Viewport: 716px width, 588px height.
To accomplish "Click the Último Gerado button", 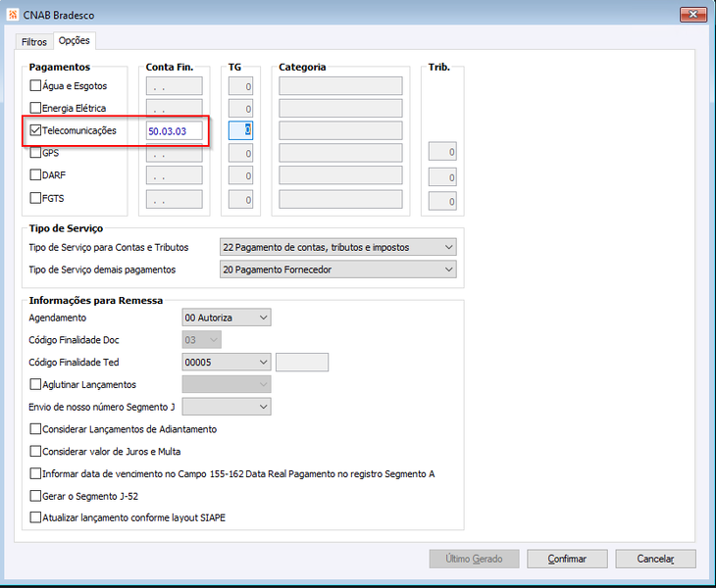I will (x=474, y=559).
